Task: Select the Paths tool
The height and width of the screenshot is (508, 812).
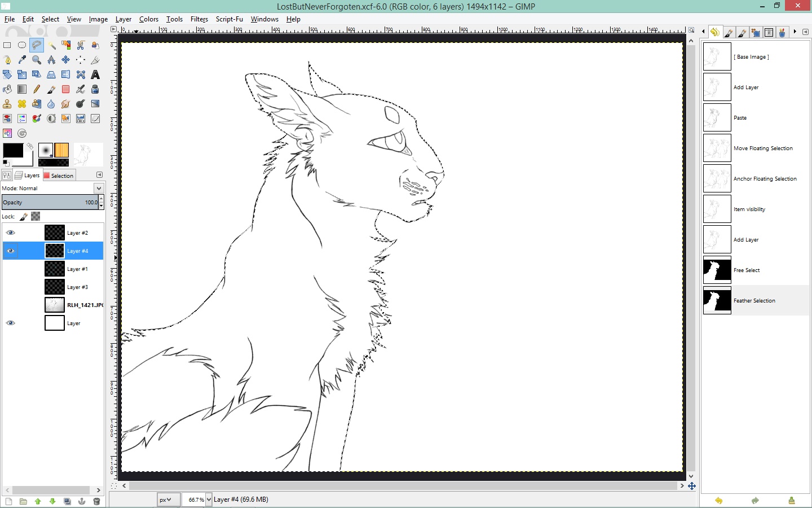Action: click(7, 60)
